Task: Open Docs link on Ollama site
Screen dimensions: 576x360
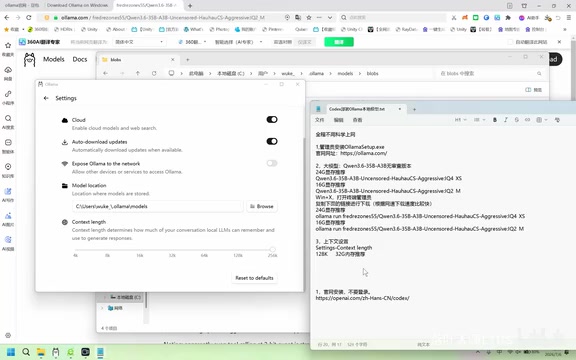Action: [x=80, y=59]
